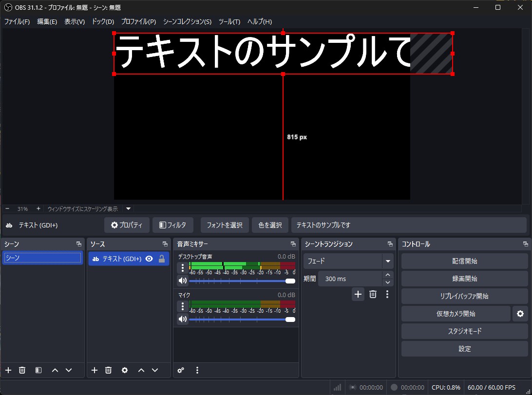The image size is (532, 395).
Task: Open source properties gear in sources toolbar
Action: [125, 370]
